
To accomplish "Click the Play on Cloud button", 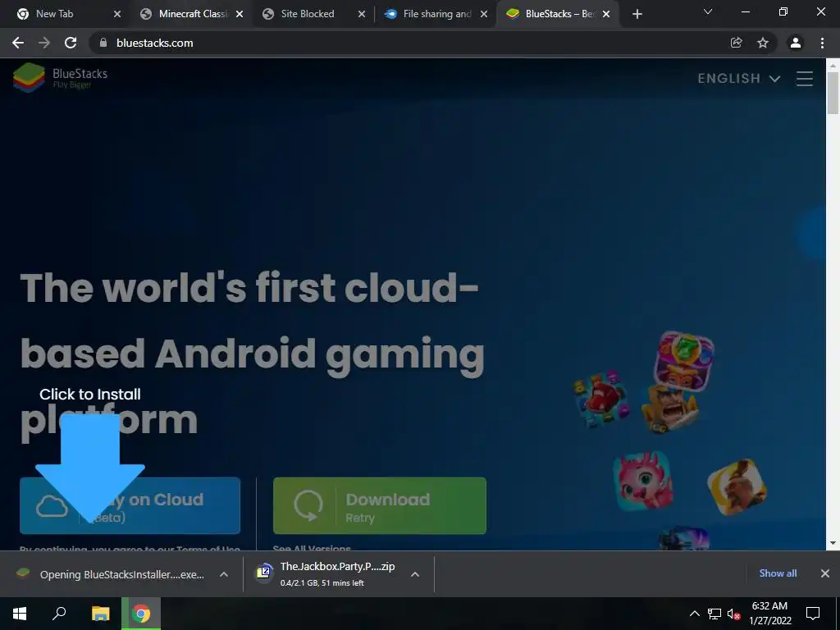I will click(130, 505).
